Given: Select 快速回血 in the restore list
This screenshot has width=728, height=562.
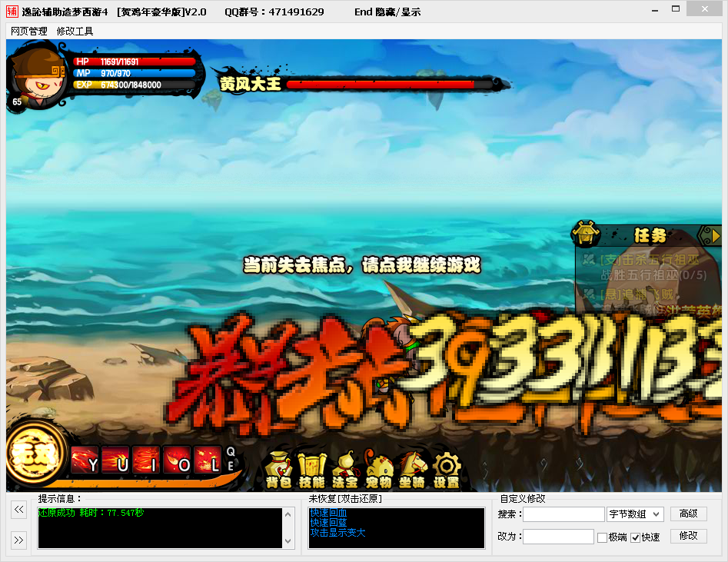Looking at the screenshot, I should pos(329,513).
